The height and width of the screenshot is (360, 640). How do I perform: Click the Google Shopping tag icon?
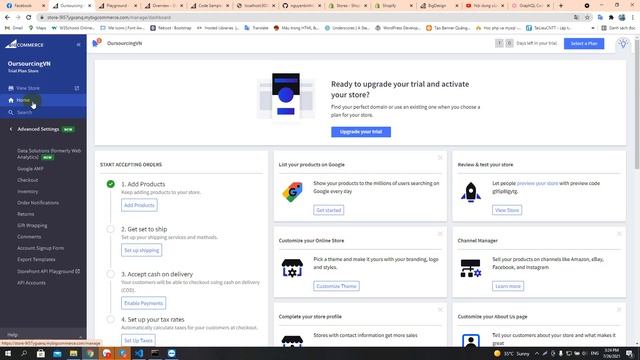(x=292, y=192)
